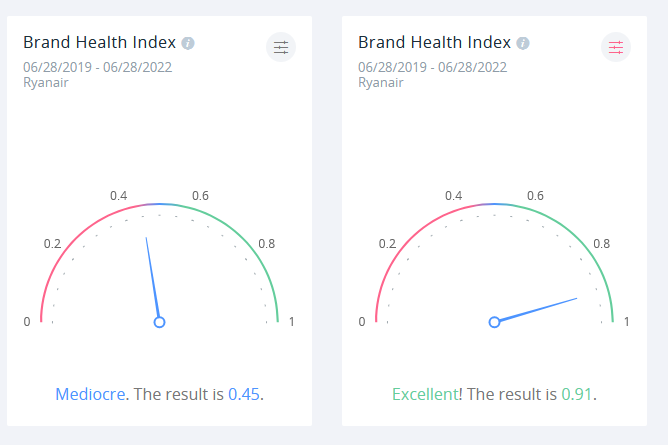Screen dimensions: 668x445
Task: Click the 0.6 tick label on Excellent gauge
Action: [535, 195]
